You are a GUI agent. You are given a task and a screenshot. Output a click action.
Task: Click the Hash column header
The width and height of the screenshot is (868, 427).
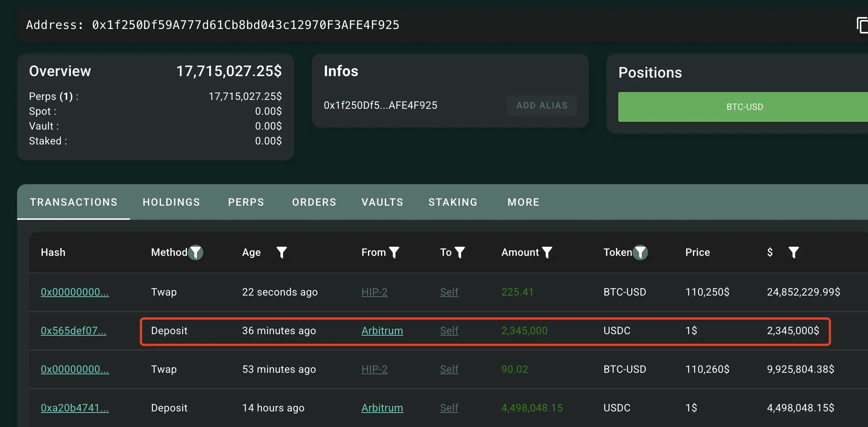coord(53,252)
